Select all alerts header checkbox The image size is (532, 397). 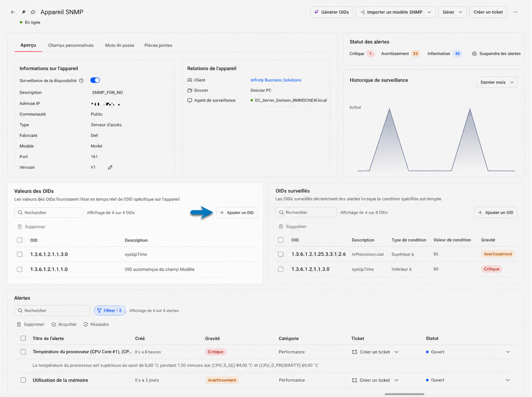(23, 338)
